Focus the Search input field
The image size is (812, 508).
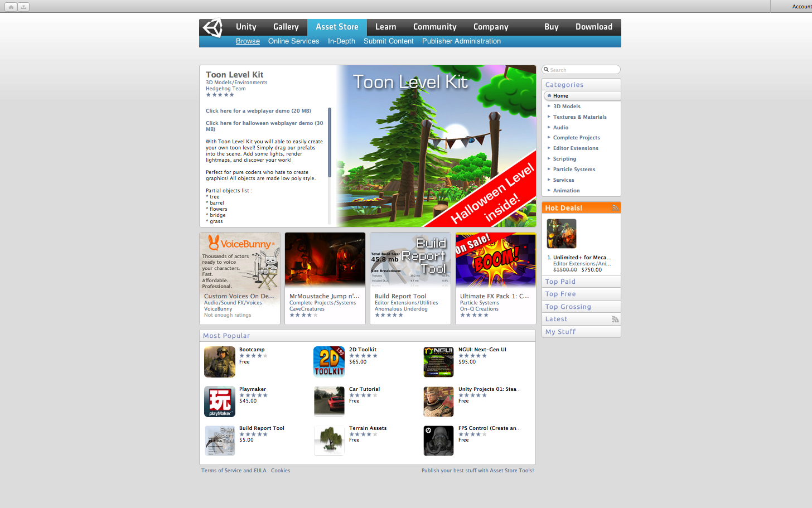[581, 70]
